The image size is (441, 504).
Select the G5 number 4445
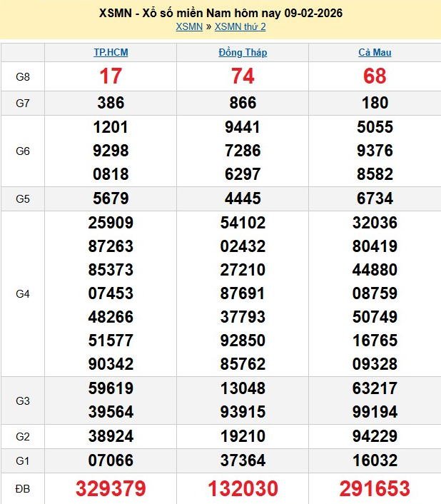(x=243, y=198)
